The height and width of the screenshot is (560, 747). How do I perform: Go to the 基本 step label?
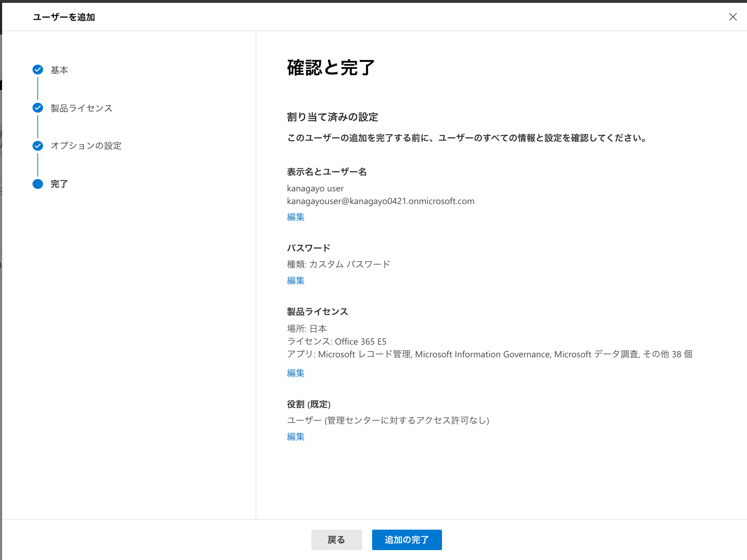pos(59,70)
